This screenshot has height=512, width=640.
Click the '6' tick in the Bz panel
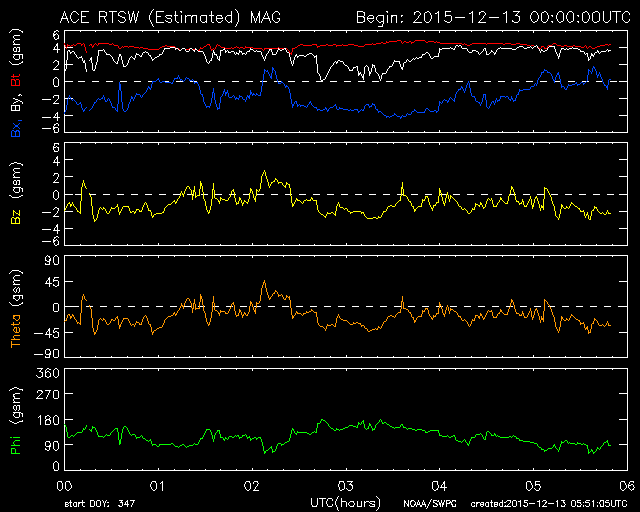pos(56,147)
